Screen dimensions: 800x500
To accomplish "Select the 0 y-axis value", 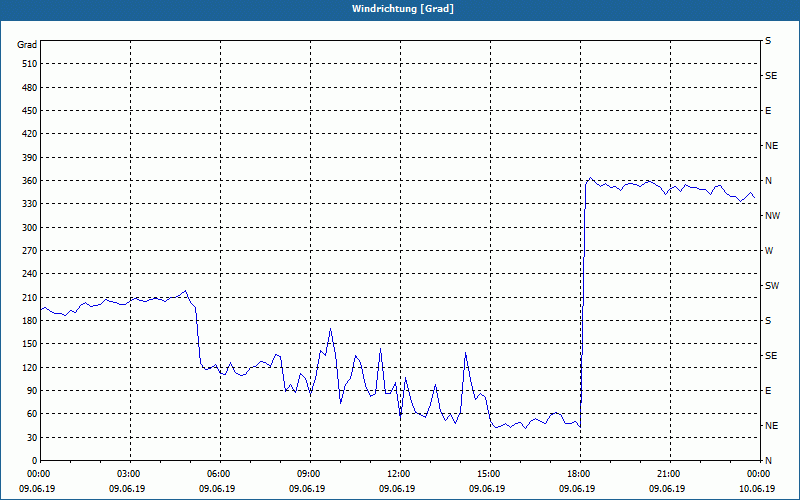I will pos(35,461).
